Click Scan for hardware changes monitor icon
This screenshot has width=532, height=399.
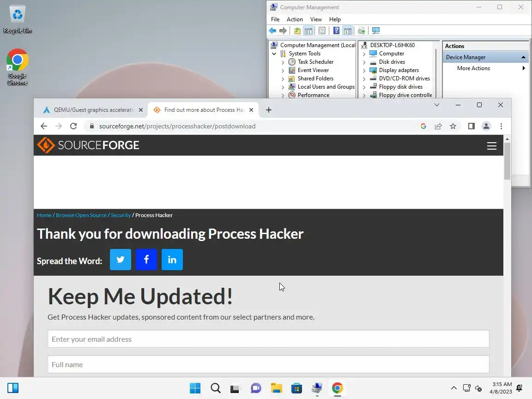[x=375, y=31]
